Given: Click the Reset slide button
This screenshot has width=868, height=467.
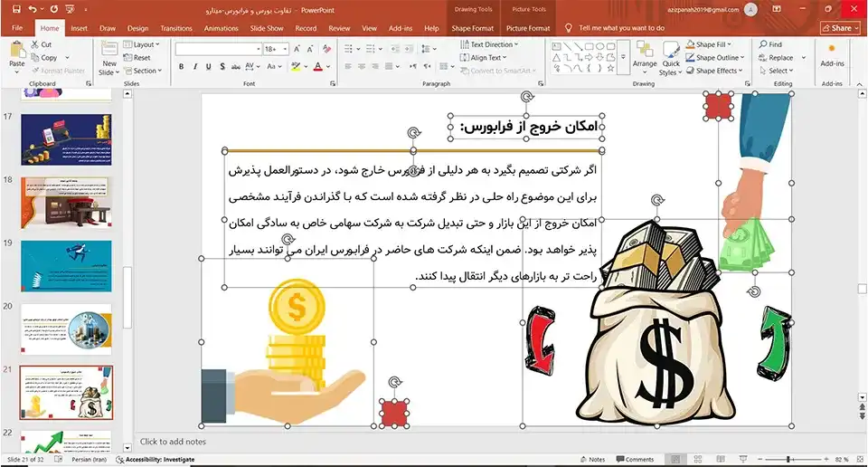Looking at the screenshot, I should pos(137,58).
